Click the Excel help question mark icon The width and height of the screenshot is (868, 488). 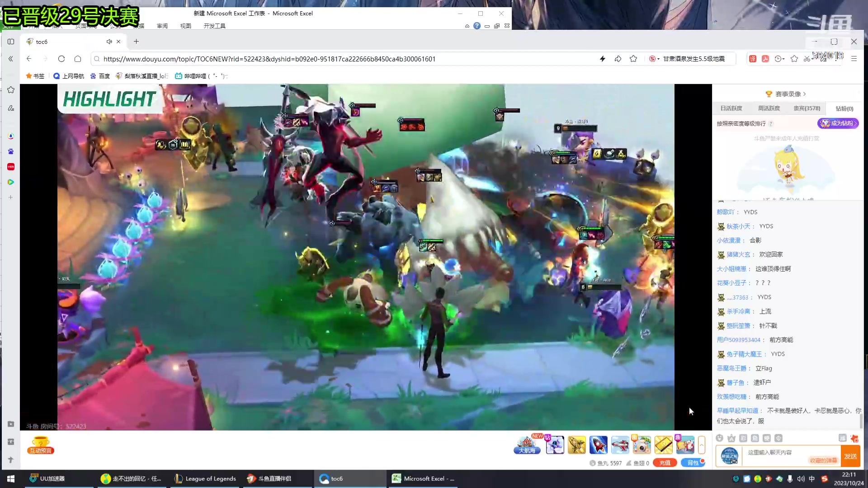click(x=477, y=26)
